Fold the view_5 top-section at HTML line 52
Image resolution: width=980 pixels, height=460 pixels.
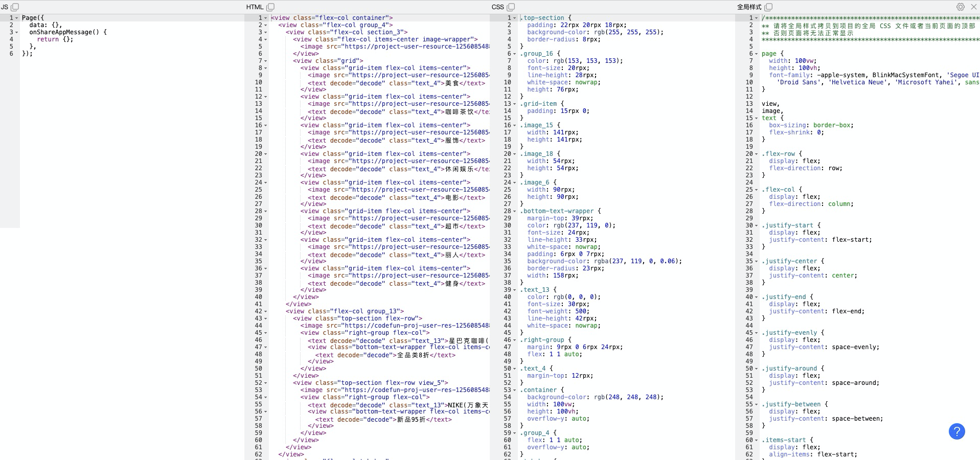[x=266, y=383]
